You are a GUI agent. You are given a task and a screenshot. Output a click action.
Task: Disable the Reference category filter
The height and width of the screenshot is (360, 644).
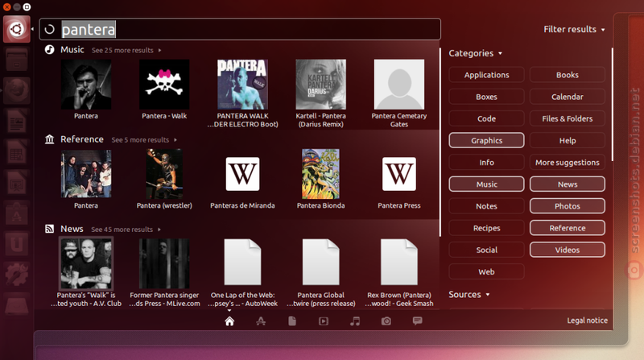[x=568, y=228]
